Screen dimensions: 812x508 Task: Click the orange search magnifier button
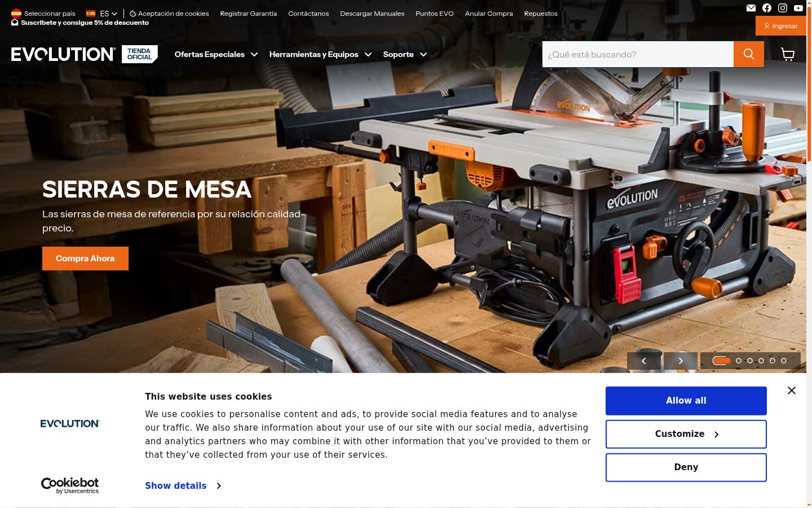[749, 54]
